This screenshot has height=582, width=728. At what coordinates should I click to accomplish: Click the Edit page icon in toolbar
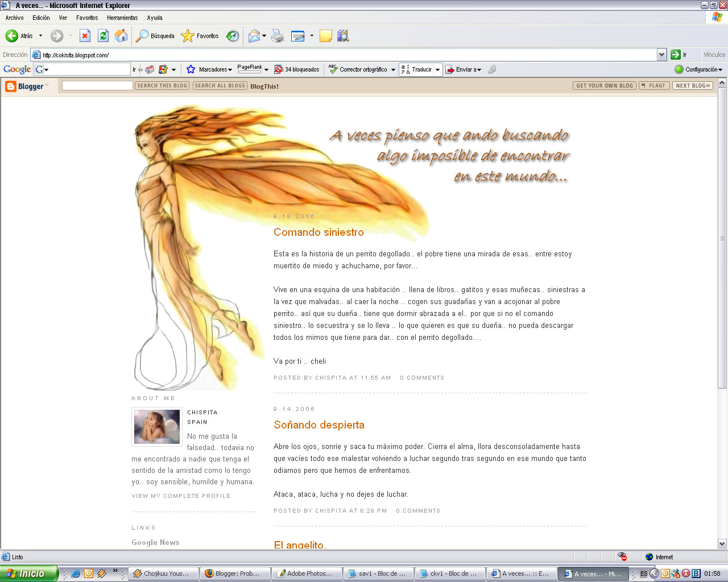pyautogui.click(x=298, y=36)
